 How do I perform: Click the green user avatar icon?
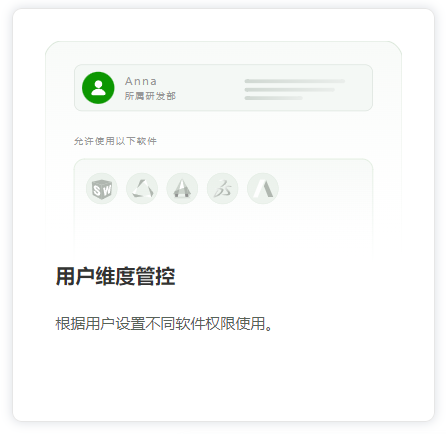pyautogui.click(x=98, y=88)
